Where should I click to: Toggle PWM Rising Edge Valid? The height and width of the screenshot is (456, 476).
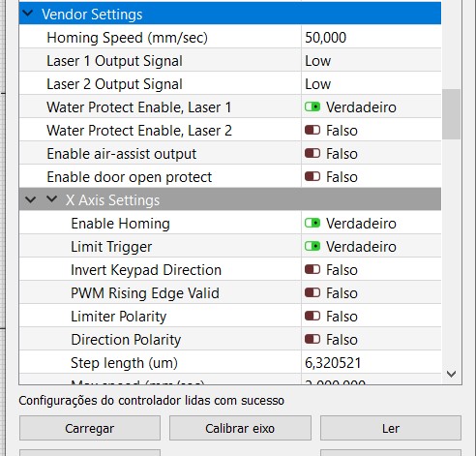coord(312,292)
